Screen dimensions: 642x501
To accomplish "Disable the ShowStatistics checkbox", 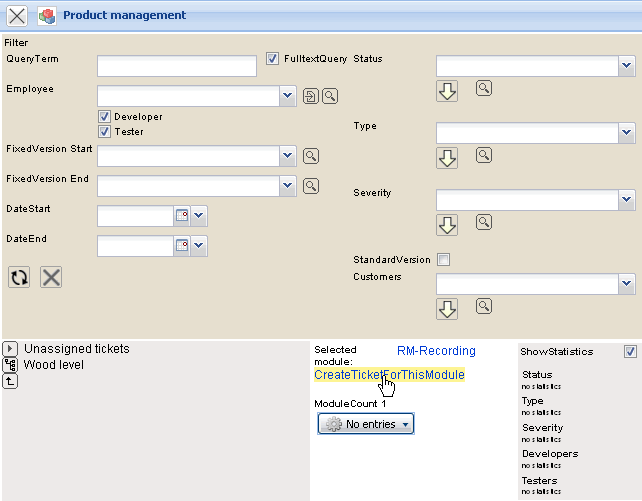I will (629, 352).
